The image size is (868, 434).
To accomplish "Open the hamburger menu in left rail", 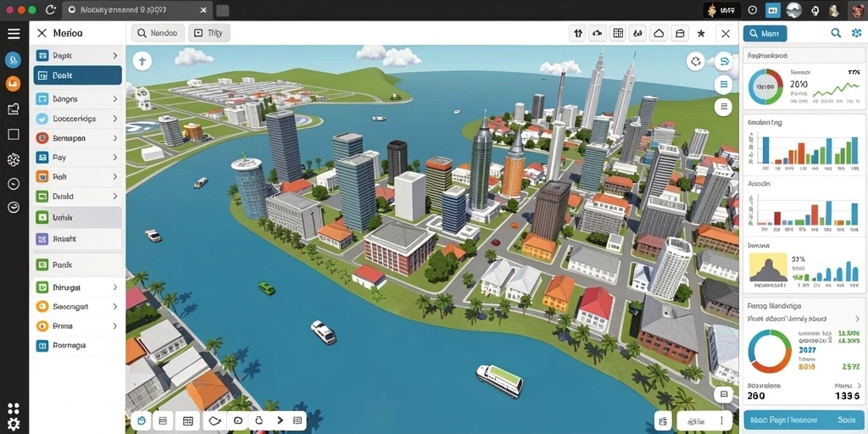I will coord(14,34).
